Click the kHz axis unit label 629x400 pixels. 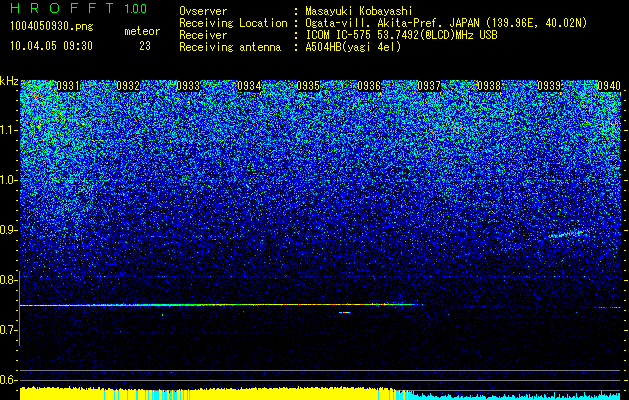[x=9, y=81]
